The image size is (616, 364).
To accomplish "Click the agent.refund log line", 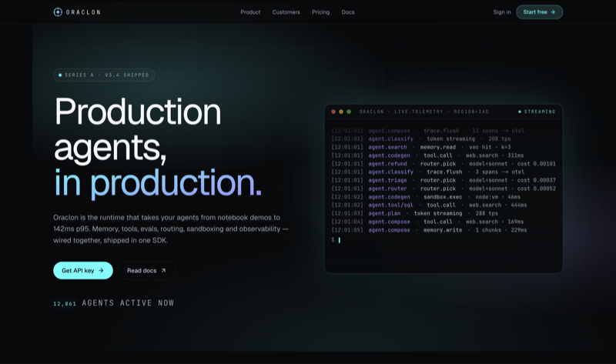I will (x=444, y=164).
